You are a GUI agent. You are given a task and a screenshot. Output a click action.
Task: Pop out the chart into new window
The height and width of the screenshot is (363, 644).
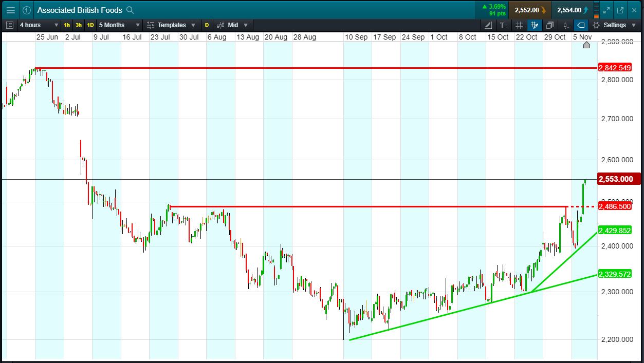[x=620, y=10]
